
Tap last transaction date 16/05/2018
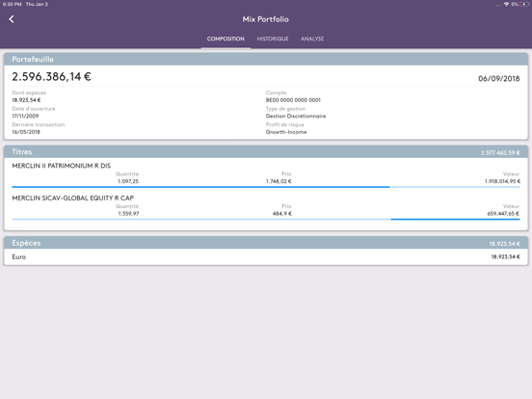click(26, 132)
